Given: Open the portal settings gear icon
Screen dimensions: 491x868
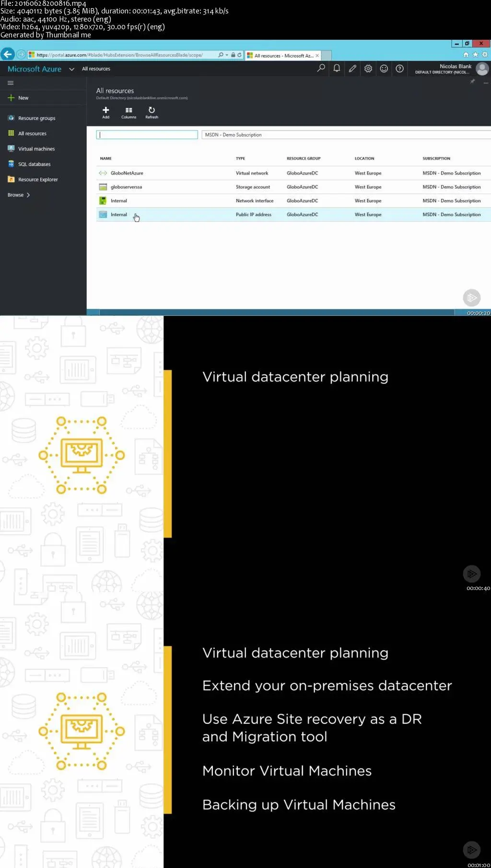Looking at the screenshot, I should [368, 69].
